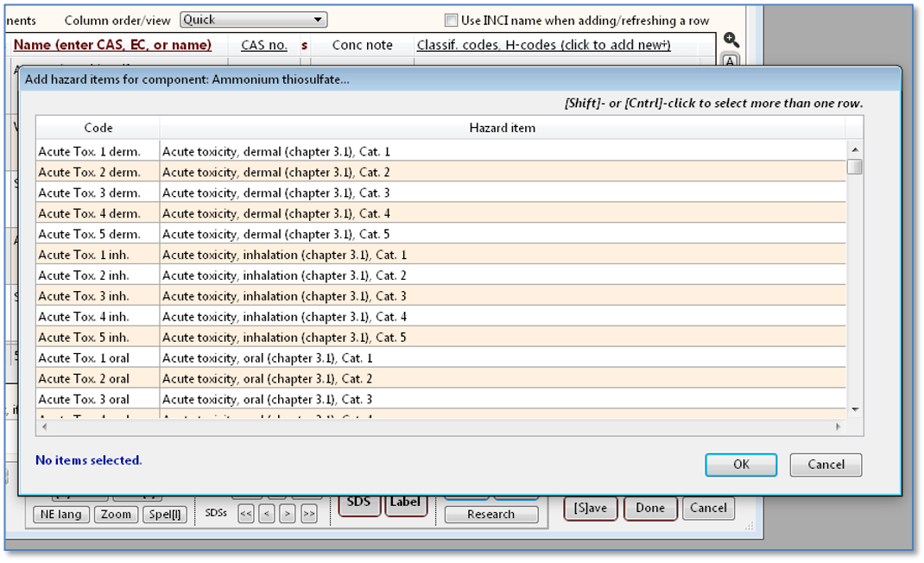Click the Zoom button in main window
This screenshot has width=924, height=563.
116,514
